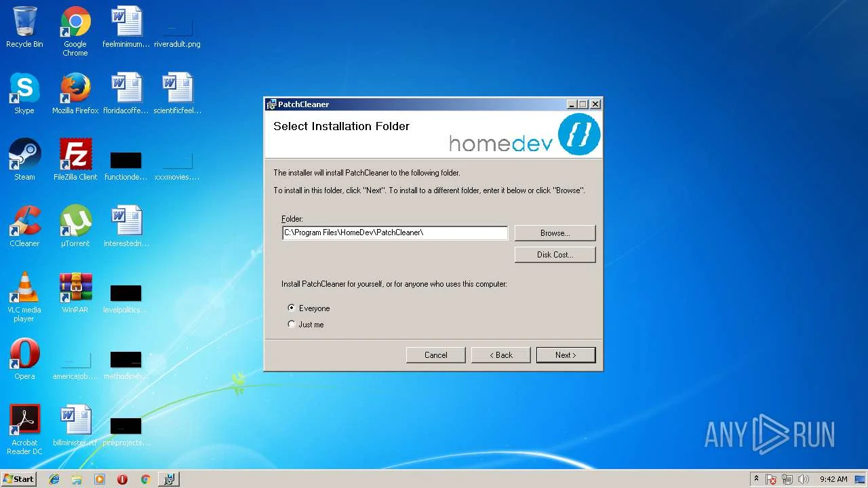Click the PatchCleaner installer title bar icon
Viewport: 868px width, 488px height.
coord(271,104)
